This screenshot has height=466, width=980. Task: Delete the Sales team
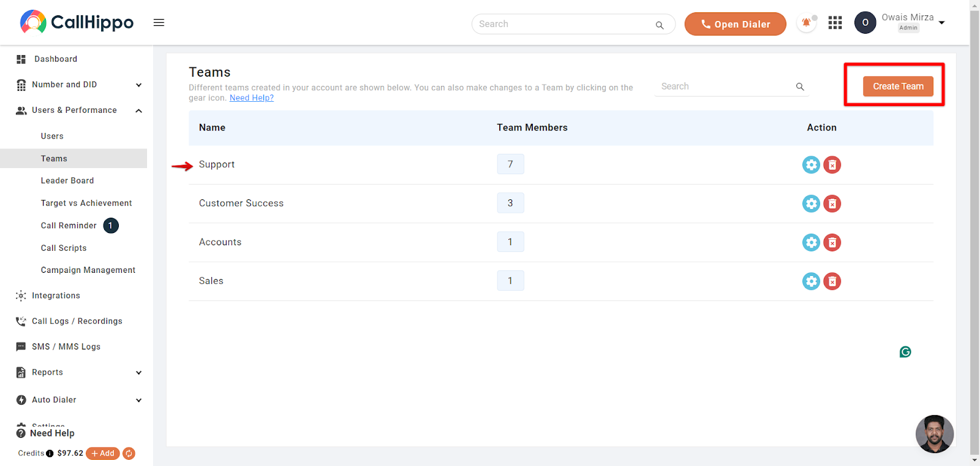pos(832,281)
